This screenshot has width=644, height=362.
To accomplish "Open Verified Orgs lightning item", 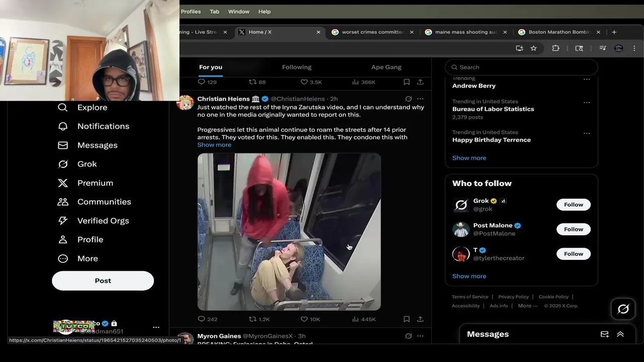I will pos(93,221).
